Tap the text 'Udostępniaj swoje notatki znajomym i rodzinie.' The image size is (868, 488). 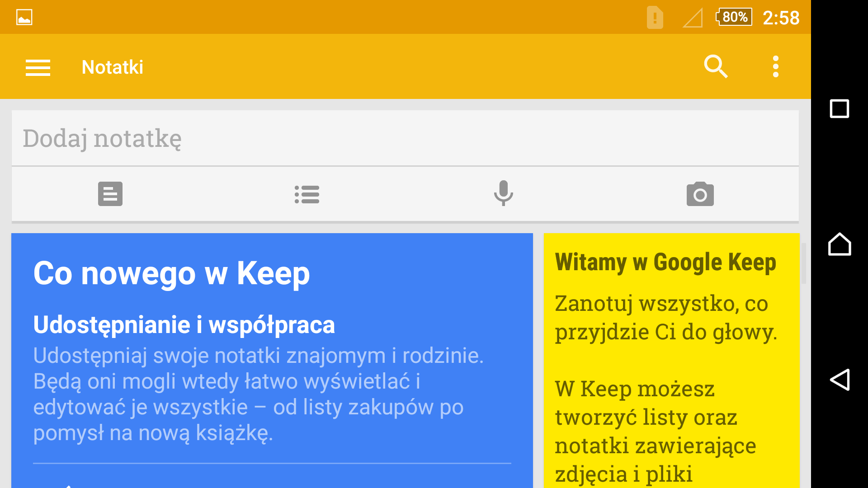click(x=259, y=356)
